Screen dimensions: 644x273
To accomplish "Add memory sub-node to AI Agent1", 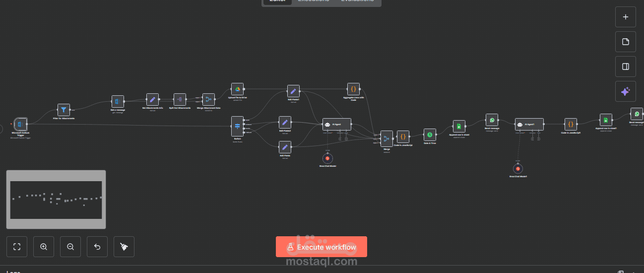I will [x=532, y=138].
